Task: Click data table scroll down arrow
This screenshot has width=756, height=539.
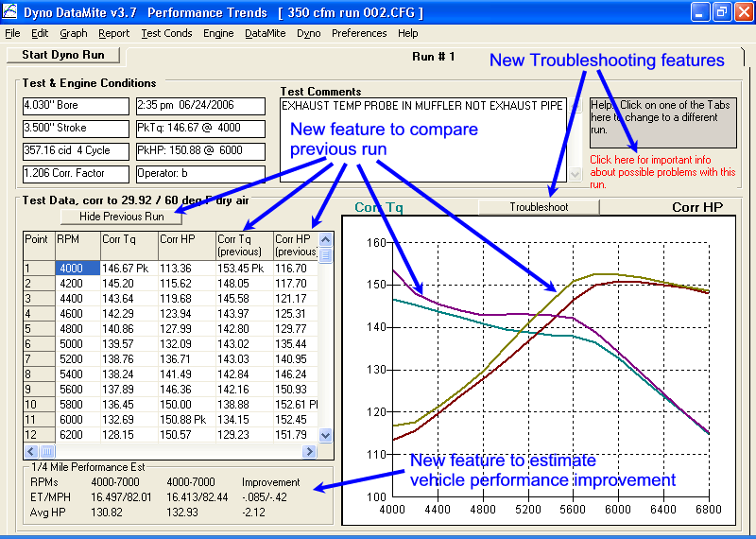Action: click(x=325, y=435)
